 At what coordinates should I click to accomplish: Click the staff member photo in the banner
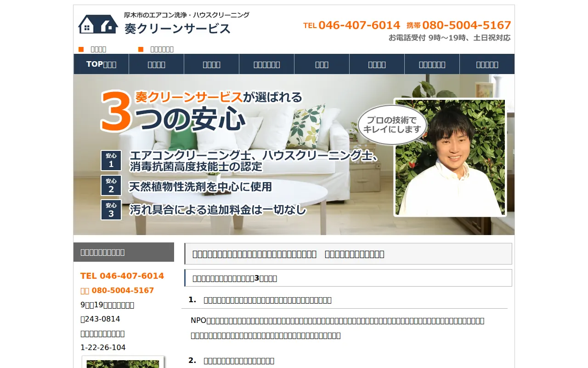click(x=450, y=157)
